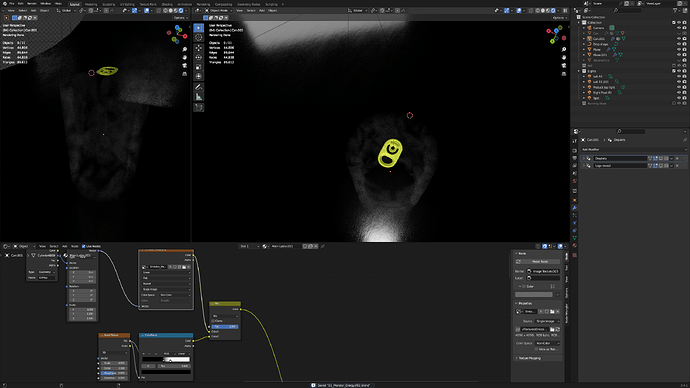This screenshot has width=690, height=388.
Task: Select Can.001 object in the outliner
Action: click(598, 39)
